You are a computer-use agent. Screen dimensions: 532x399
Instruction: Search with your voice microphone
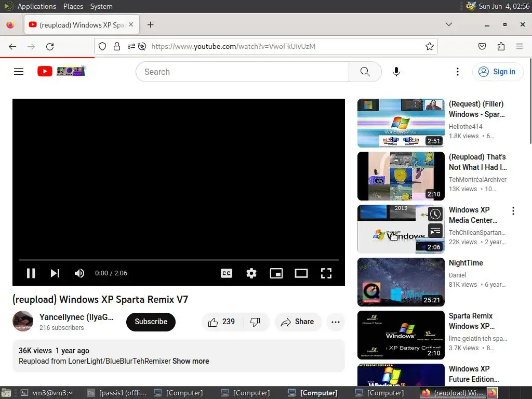click(x=396, y=72)
